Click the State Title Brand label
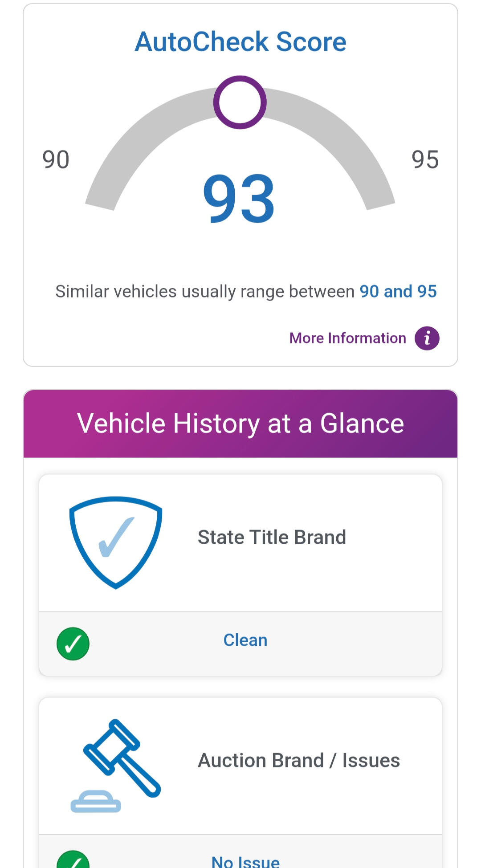 pos(272,538)
